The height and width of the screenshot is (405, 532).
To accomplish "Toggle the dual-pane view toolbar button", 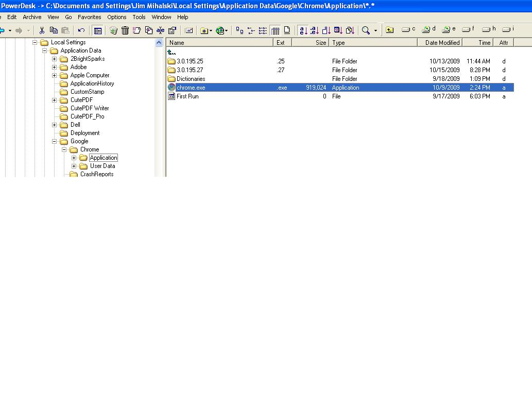I will (x=98, y=31).
